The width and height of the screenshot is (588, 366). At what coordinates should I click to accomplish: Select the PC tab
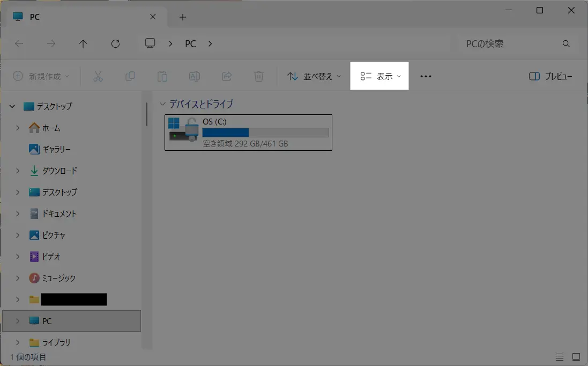pyautogui.click(x=80, y=17)
